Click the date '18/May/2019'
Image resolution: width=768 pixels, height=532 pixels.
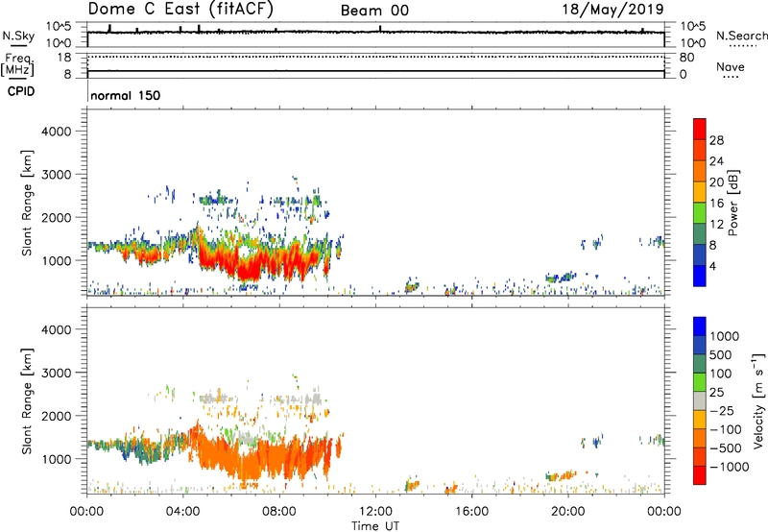coord(612,10)
